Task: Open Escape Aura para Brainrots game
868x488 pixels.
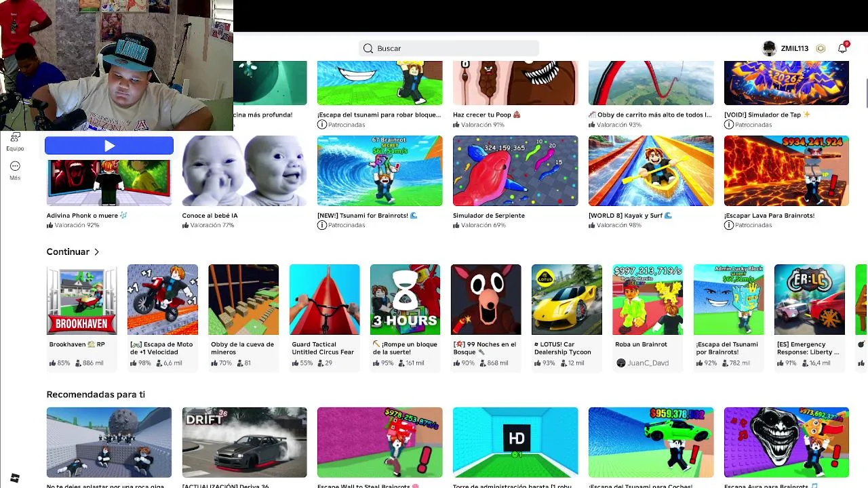Action: point(787,442)
